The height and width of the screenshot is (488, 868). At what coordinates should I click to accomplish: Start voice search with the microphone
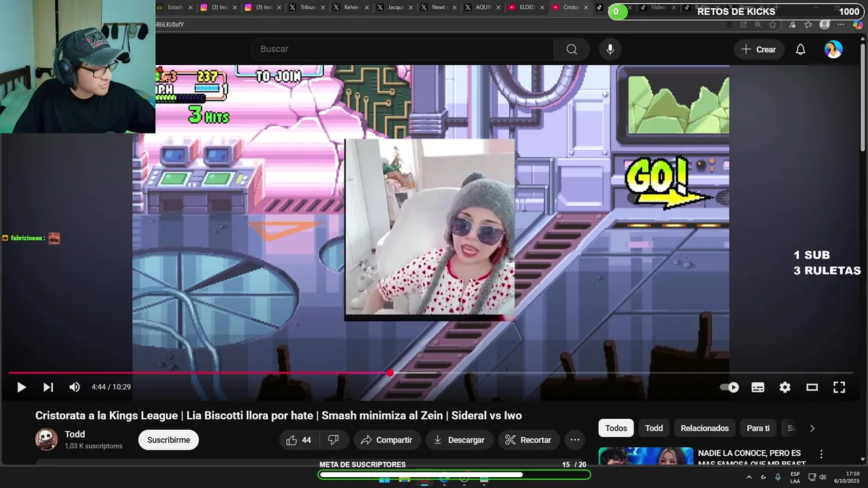[610, 49]
